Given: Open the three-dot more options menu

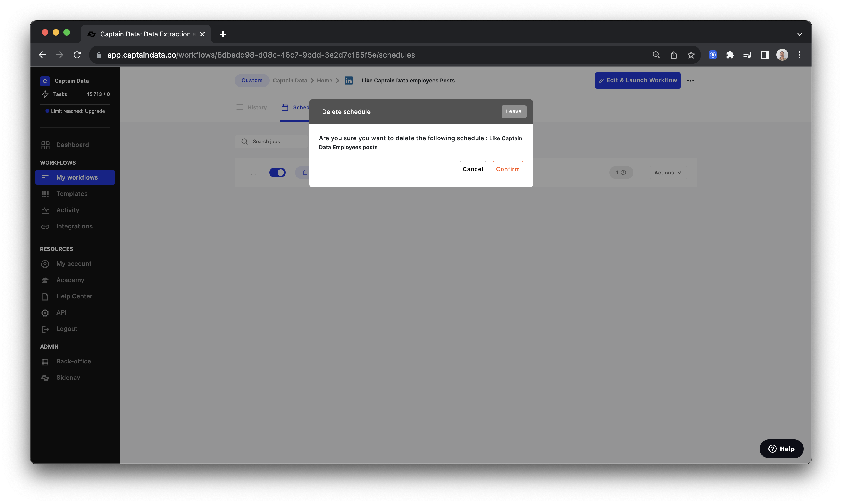Looking at the screenshot, I should pos(690,81).
